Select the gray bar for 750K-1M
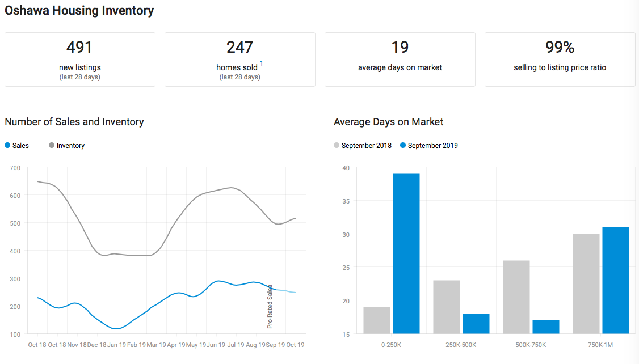Image resolution: width=639 pixels, height=364 pixels. pyautogui.click(x=586, y=283)
